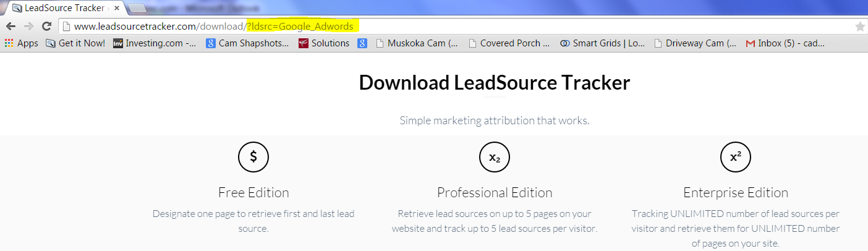Click the Professional Edition heading
The height and width of the screenshot is (251, 868).
point(495,192)
